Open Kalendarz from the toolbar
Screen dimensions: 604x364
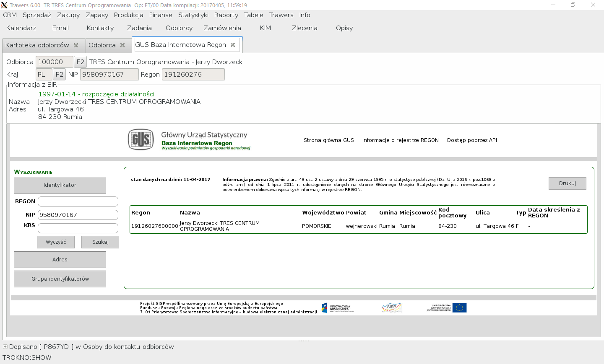tap(21, 28)
